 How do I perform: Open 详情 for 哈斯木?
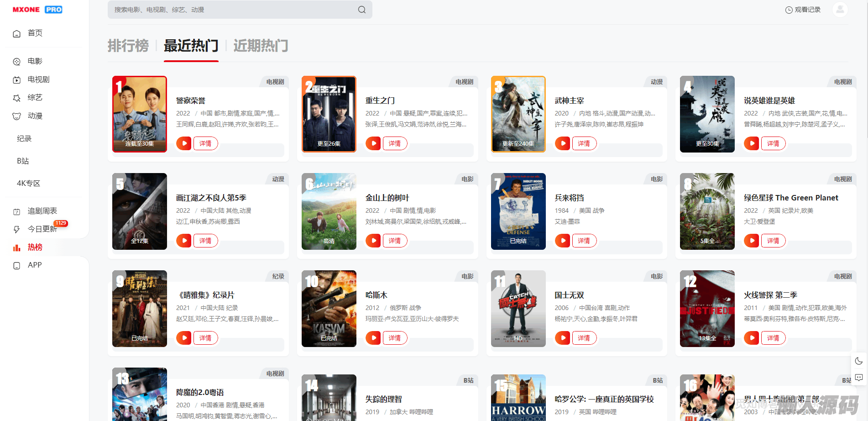[395, 338]
